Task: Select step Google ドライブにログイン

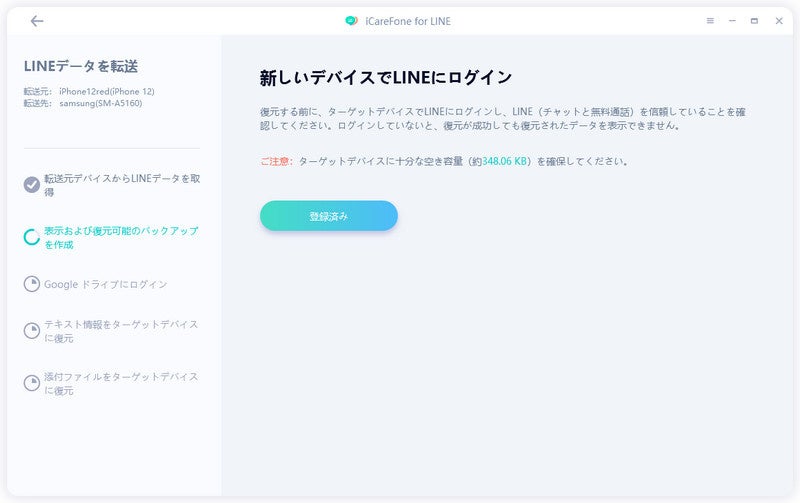Action: [x=106, y=284]
